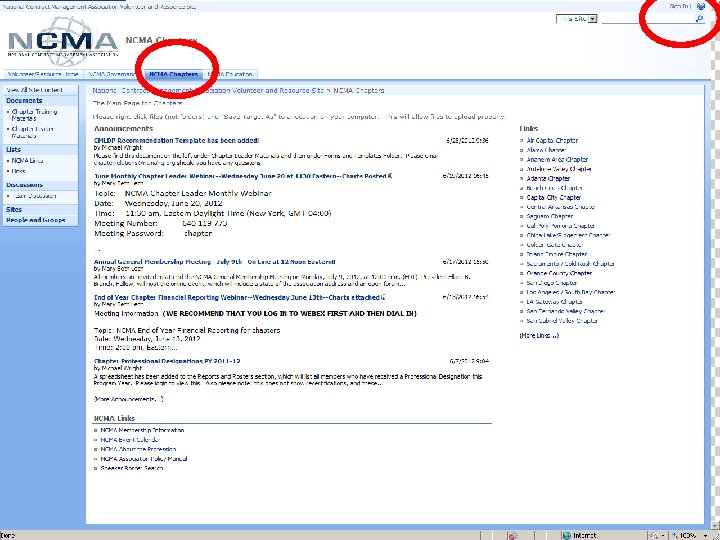The width and height of the screenshot is (720, 540).
Task: Open the Volunteer/Resource Home tab
Action: tap(43, 74)
